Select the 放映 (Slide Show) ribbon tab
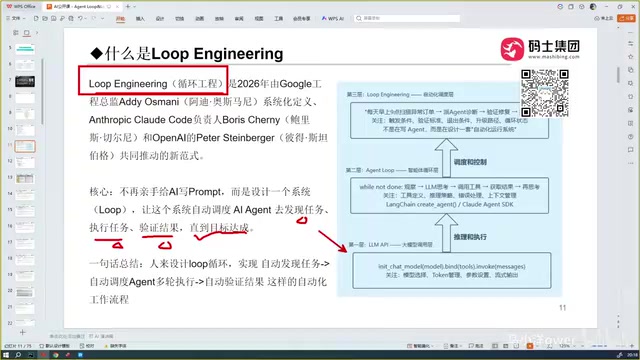This screenshot has height=360, width=640. click(219, 19)
